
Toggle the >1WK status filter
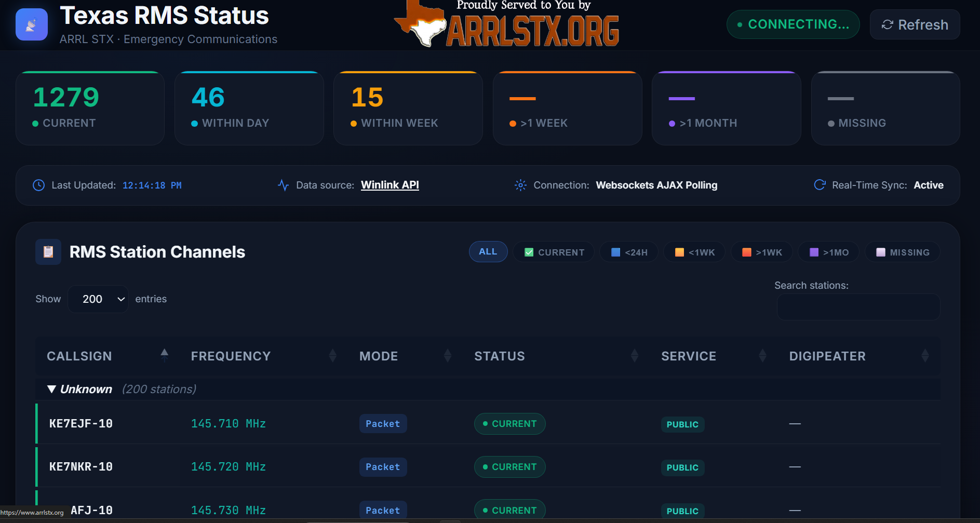pos(762,252)
